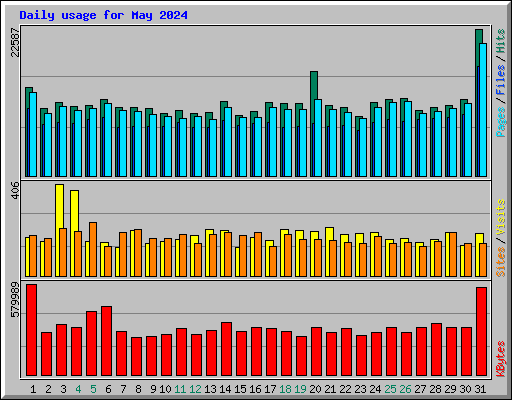The width and height of the screenshot is (512, 400).
Task: Click green day 25 label
Action: point(390,389)
